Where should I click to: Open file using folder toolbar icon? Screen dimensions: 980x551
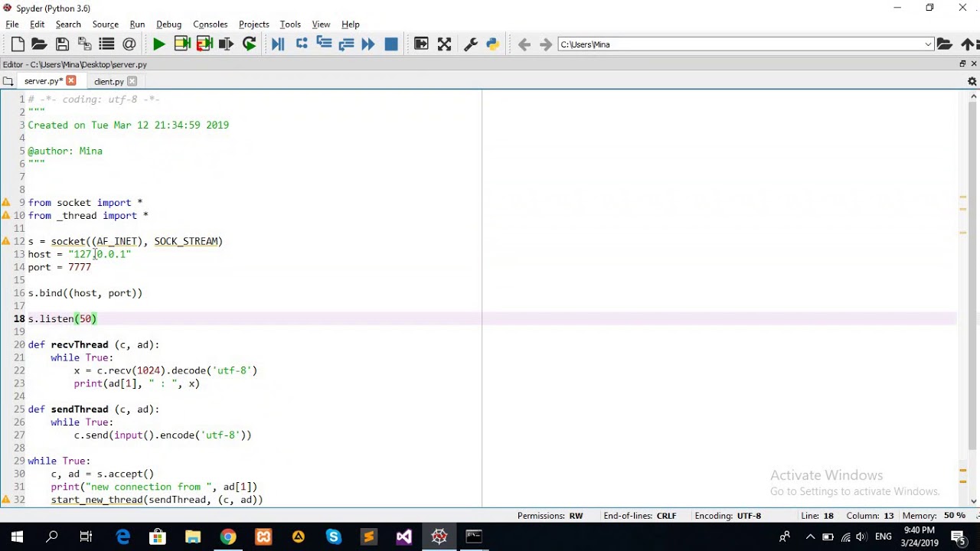tap(39, 44)
